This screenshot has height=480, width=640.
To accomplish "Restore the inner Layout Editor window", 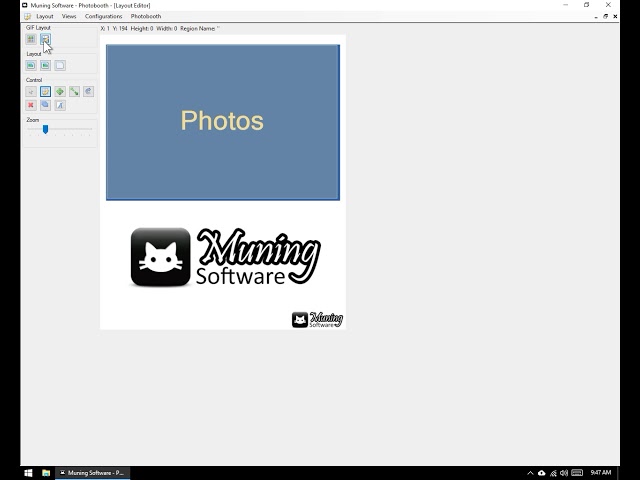I will (x=606, y=16).
